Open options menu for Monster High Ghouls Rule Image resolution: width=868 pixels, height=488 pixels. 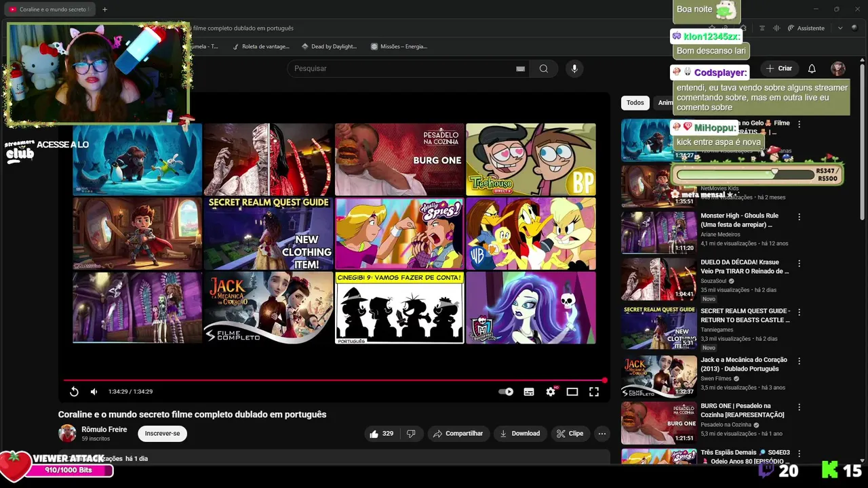tap(800, 217)
